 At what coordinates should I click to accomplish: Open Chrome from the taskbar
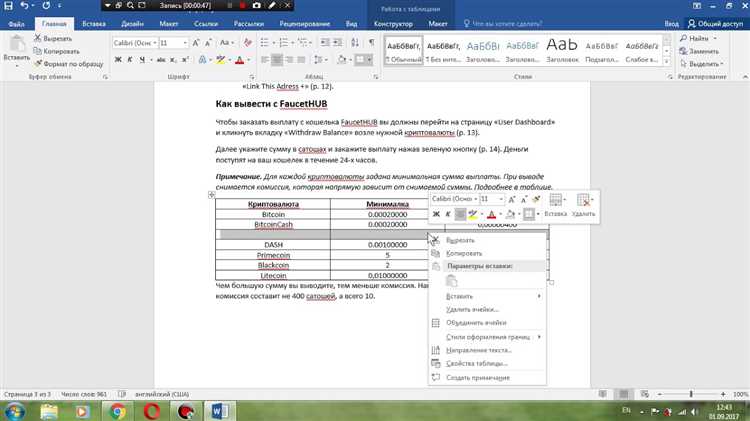pos(118,411)
